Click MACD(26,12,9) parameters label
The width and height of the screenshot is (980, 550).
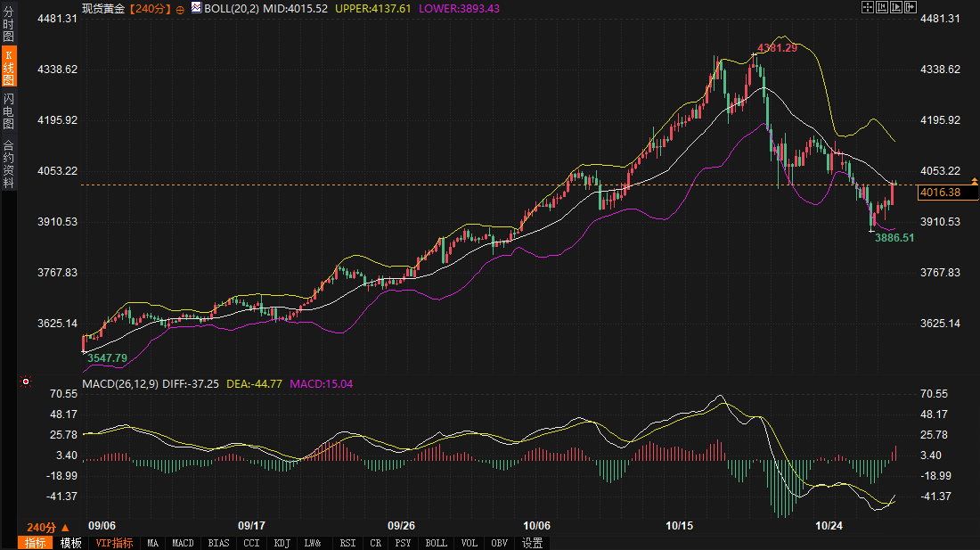(120, 383)
